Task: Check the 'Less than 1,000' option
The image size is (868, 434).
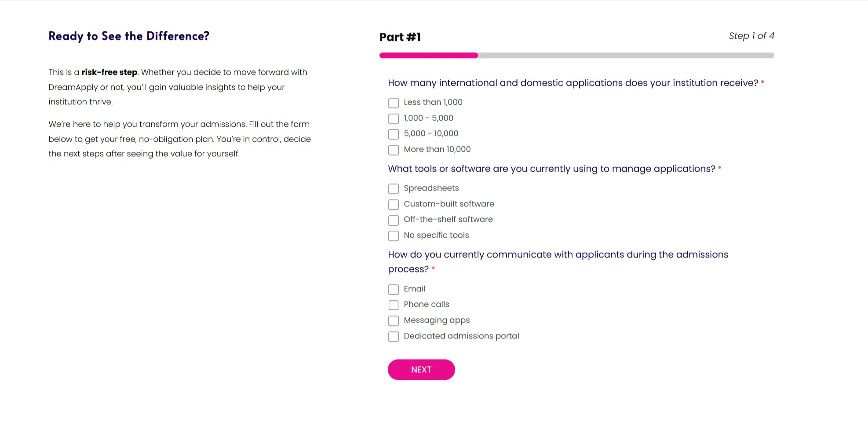Action: click(394, 103)
